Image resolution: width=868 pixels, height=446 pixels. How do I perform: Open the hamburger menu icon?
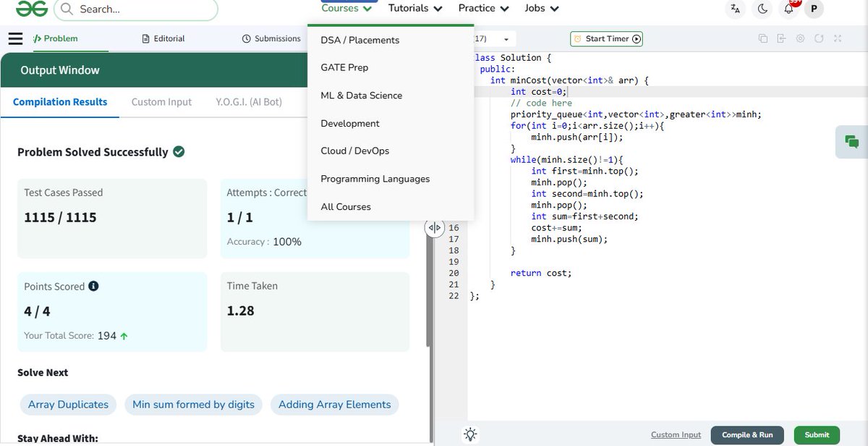pyautogui.click(x=15, y=39)
